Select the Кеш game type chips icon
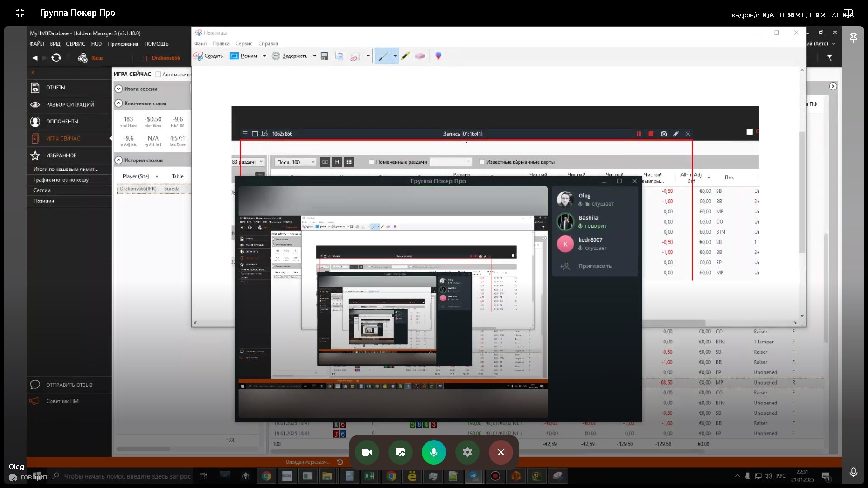This screenshot has height=488, width=868. (x=83, y=58)
